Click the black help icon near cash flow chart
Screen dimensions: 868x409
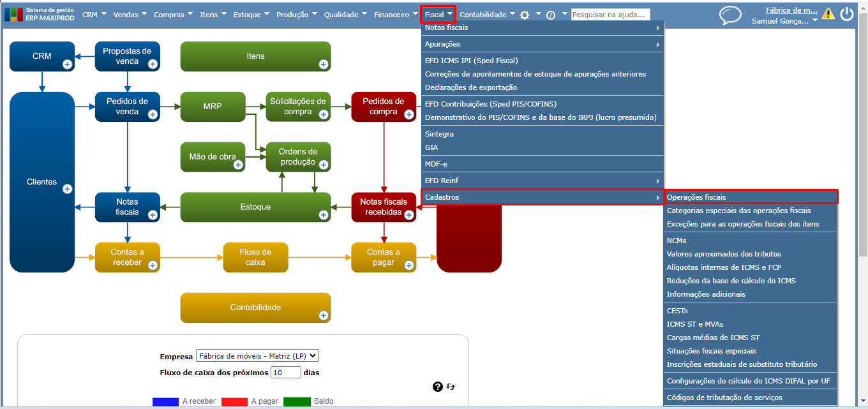[437, 387]
